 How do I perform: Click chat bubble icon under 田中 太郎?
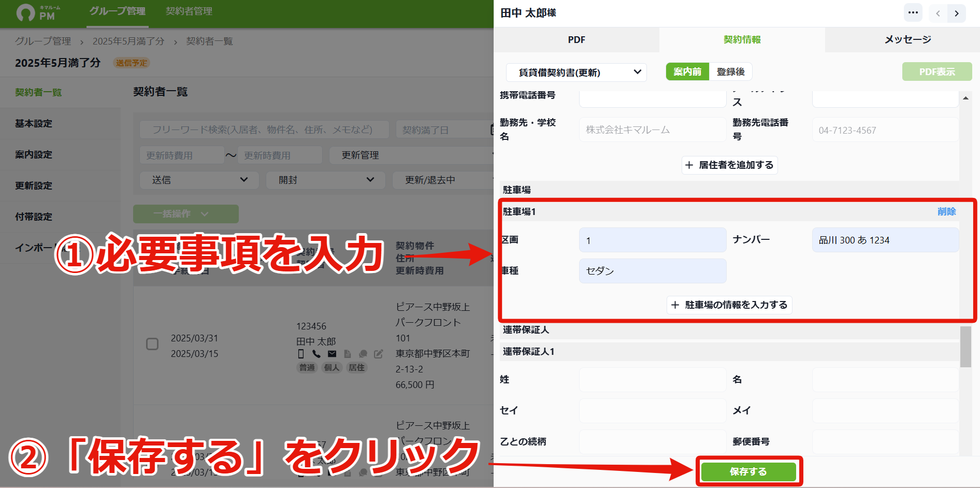[363, 354]
